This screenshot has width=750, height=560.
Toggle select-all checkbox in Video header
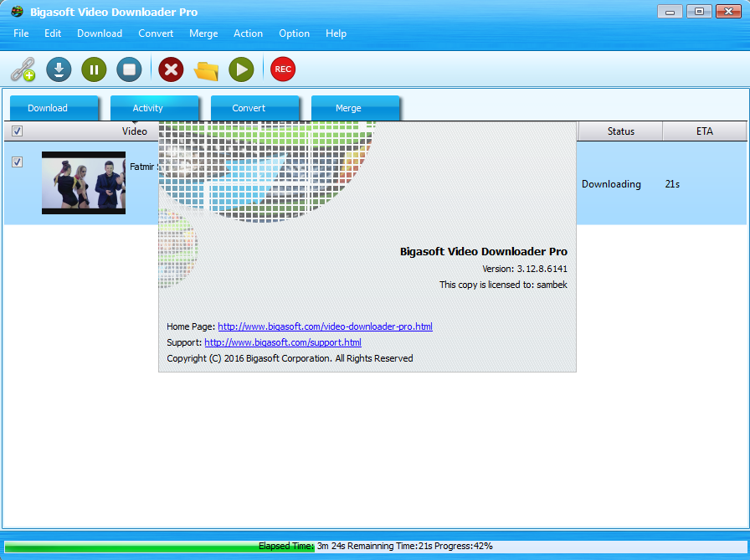[x=18, y=131]
